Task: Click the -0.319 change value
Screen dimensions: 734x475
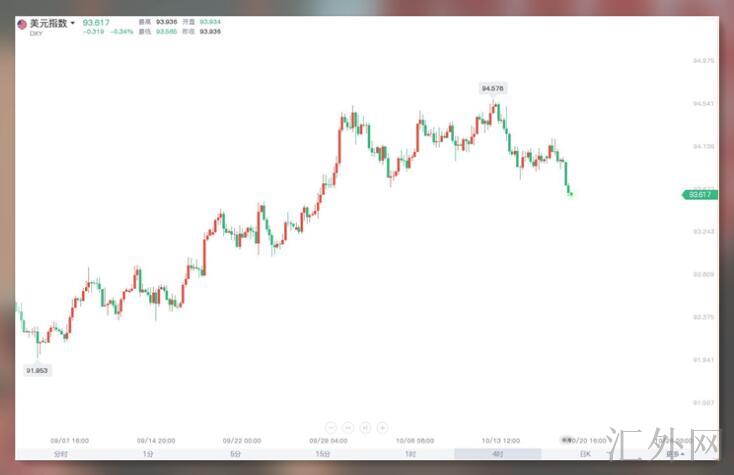Action: [x=93, y=31]
